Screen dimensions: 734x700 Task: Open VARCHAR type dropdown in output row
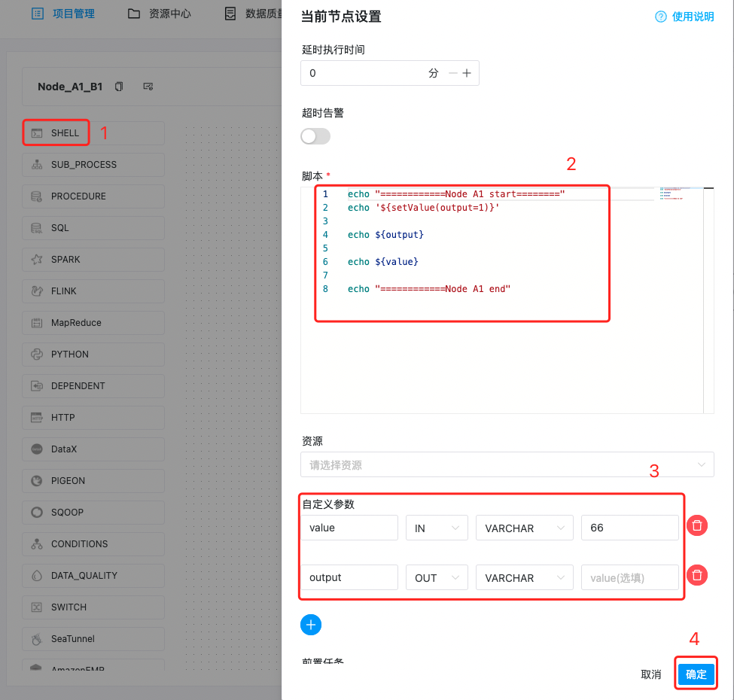(524, 577)
